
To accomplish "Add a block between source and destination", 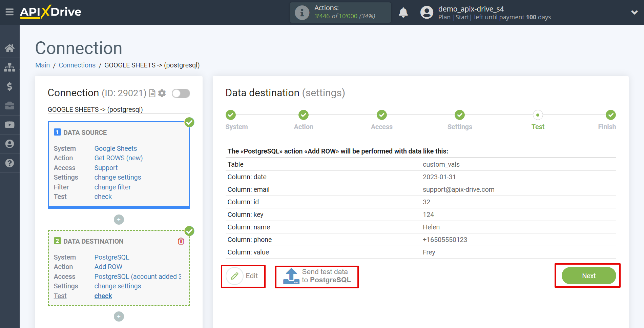I will click(119, 220).
